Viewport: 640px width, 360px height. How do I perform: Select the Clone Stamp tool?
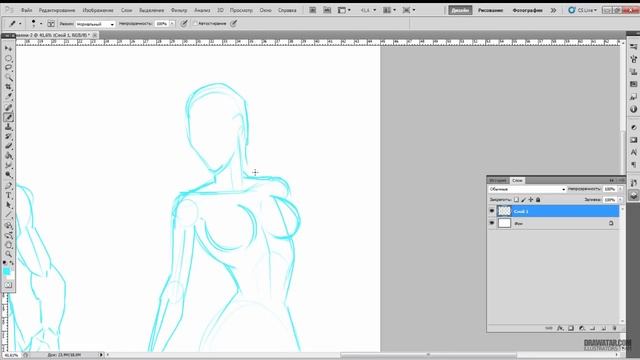click(8, 127)
